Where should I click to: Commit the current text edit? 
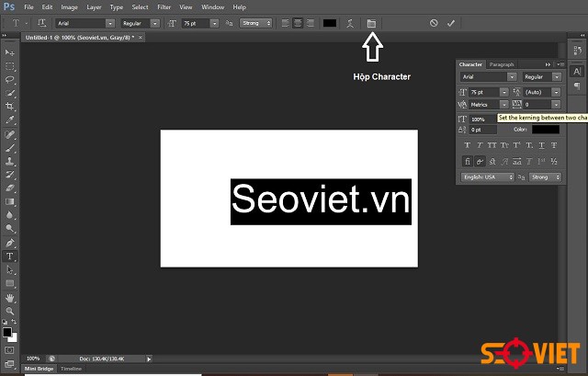pos(451,23)
